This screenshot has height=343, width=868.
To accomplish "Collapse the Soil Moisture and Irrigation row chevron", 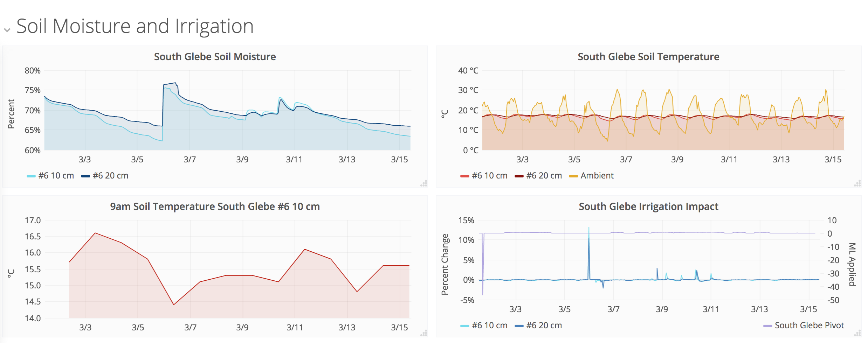I will pos(7,30).
